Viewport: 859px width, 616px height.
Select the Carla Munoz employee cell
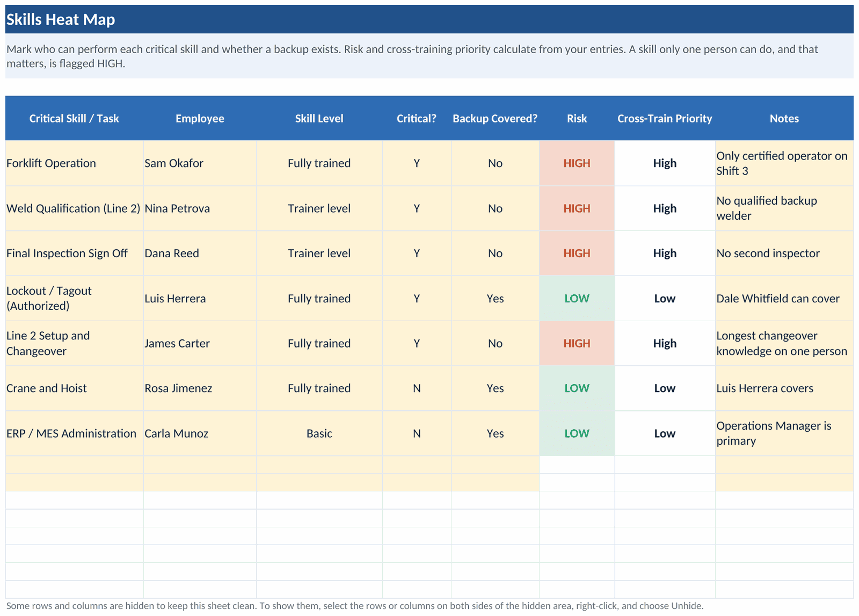tap(200, 433)
